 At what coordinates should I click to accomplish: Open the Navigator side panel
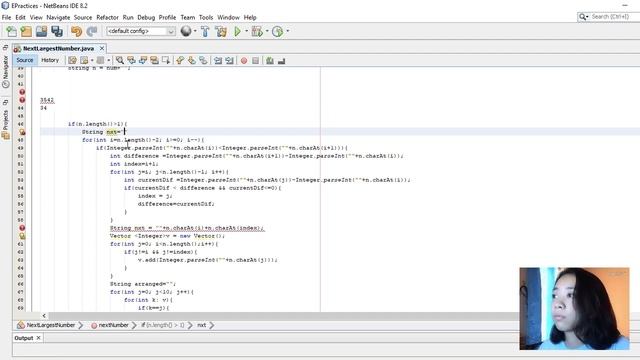click(x=5, y=67)
